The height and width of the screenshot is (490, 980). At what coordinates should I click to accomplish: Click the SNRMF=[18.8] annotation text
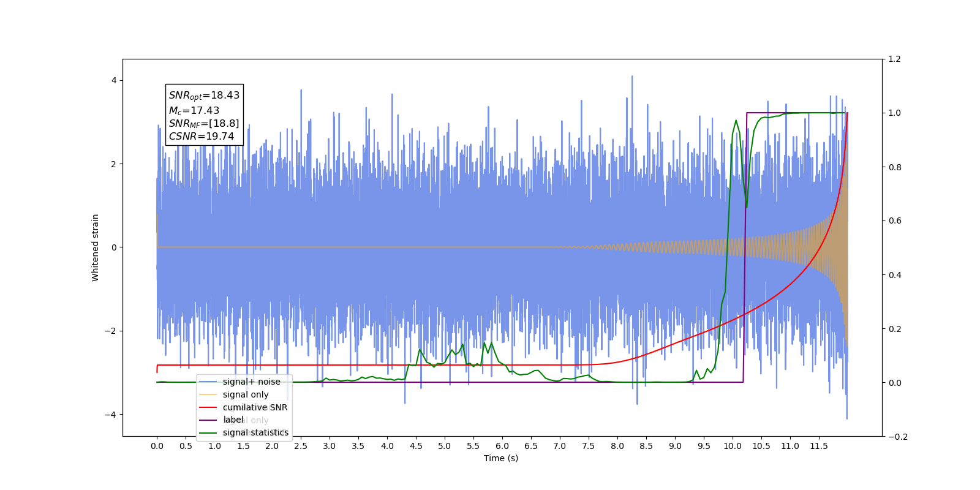(x=204, y=124)
